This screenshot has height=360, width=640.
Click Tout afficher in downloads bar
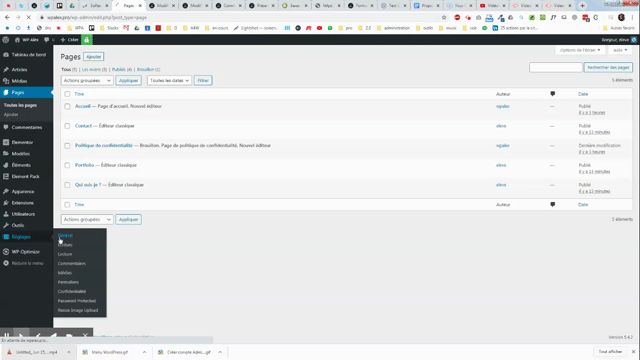coord(610,352)
